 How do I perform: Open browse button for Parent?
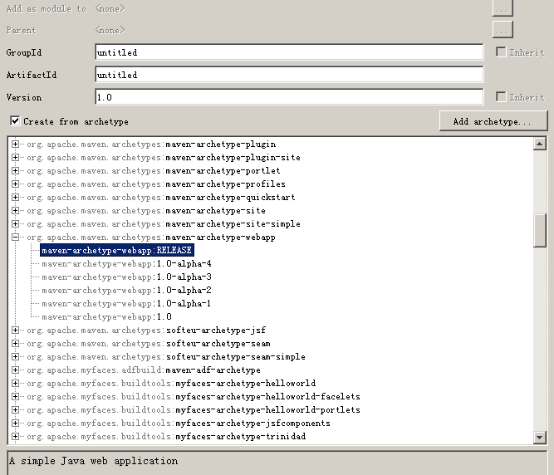pos(502,30)
